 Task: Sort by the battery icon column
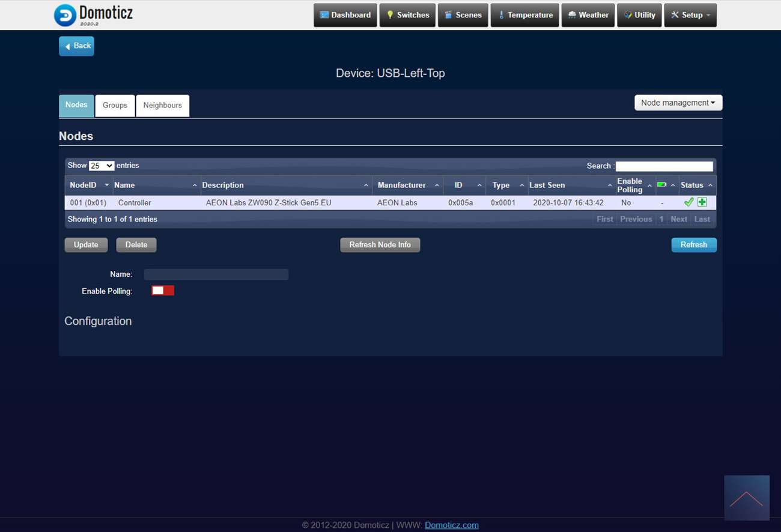click(x=662, y=185)
